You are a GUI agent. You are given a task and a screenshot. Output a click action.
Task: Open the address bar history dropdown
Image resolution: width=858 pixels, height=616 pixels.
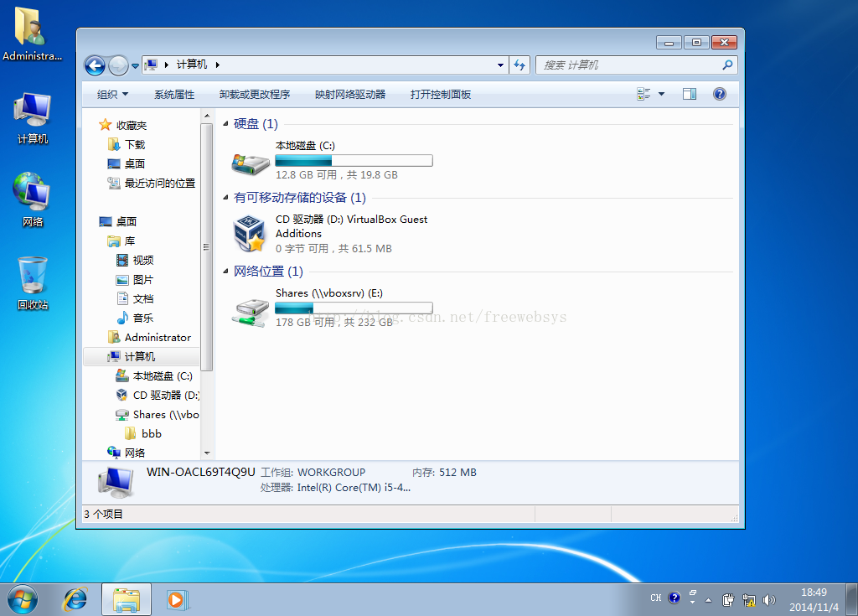click(500, 65)
